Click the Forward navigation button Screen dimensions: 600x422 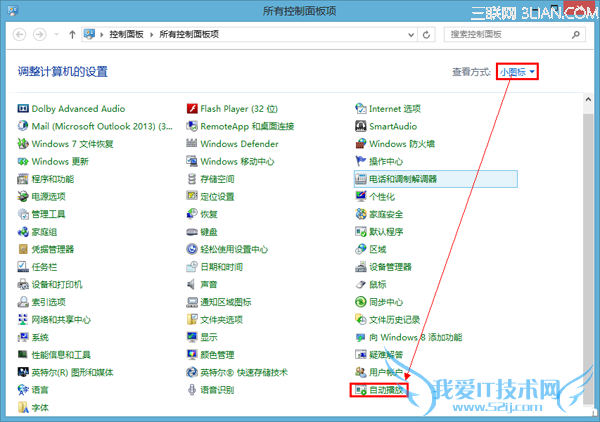[x=39, y=35]
